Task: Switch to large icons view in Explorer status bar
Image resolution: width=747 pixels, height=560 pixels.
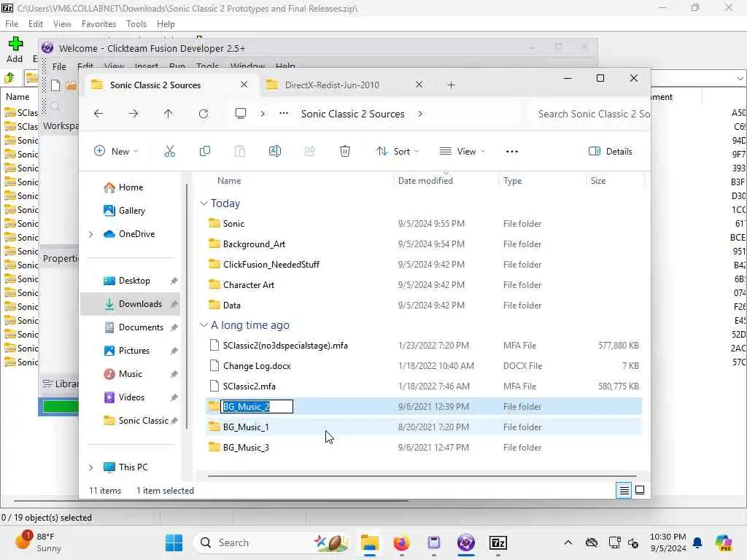Action: click(640, 490)
